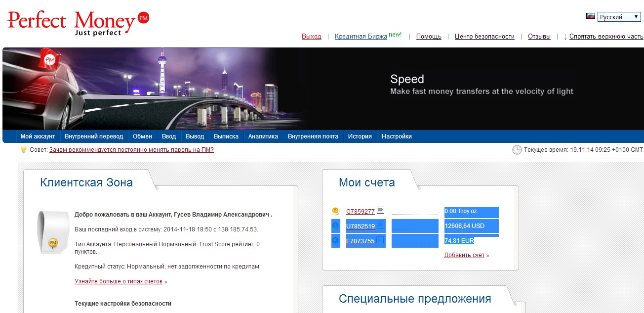This screenshot has height=313, width=644.
Task: Click the clock icon beside current time
Action: click(x=517, y=149)
